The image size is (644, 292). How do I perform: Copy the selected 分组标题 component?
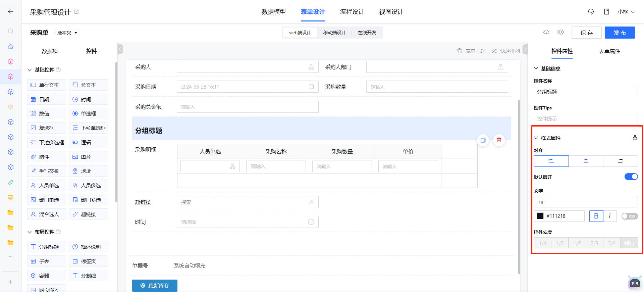(483, 140)
